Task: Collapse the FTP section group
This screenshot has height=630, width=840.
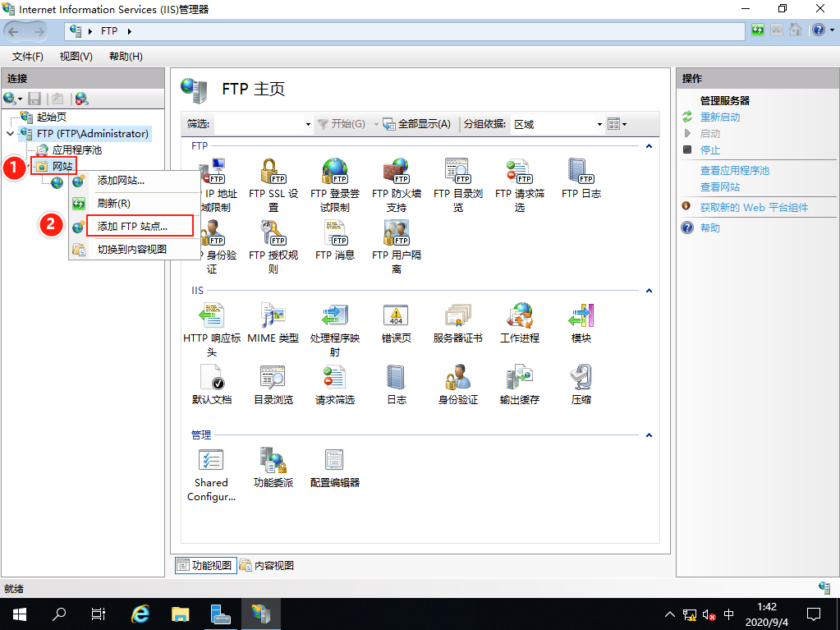Action: (649, 145)
